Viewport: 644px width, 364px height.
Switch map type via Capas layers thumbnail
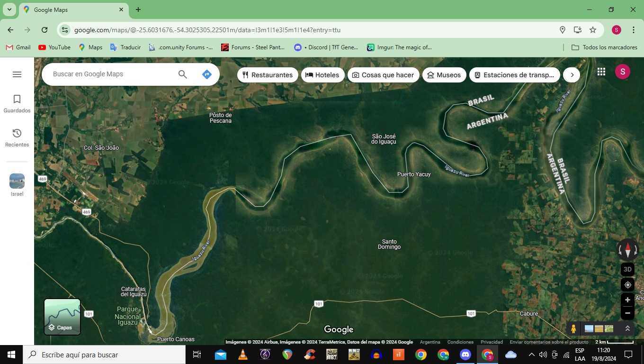(63, 317)
